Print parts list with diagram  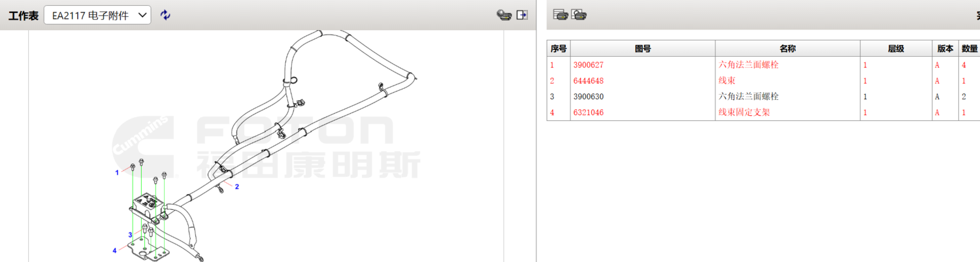click(x=579, y=14)
